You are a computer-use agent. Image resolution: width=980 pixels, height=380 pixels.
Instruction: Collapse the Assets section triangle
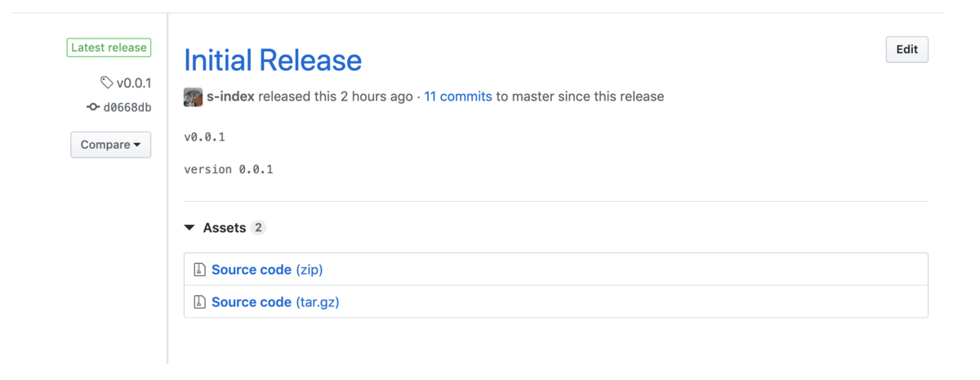[x=189, y=228]
